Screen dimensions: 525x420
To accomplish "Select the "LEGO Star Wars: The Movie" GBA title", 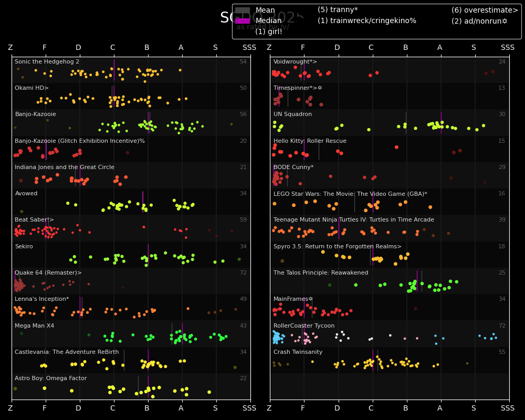I will click(350, 194).
